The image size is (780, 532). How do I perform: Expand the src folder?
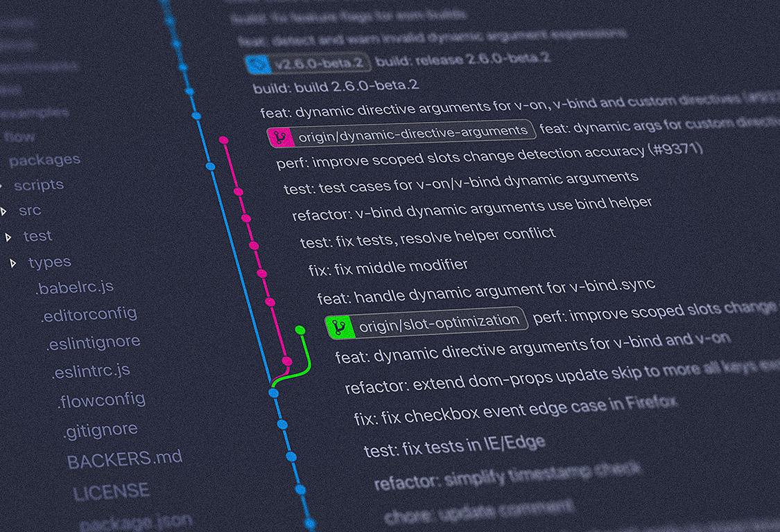pos(4,212)
